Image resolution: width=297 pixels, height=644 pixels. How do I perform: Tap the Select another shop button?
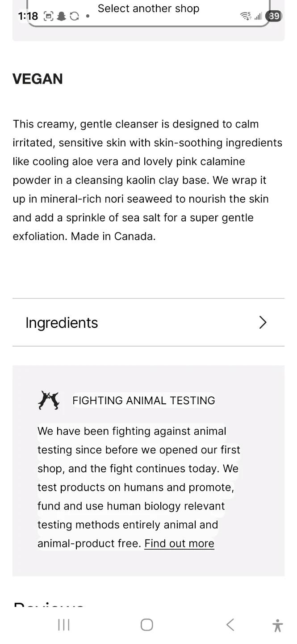148,9
